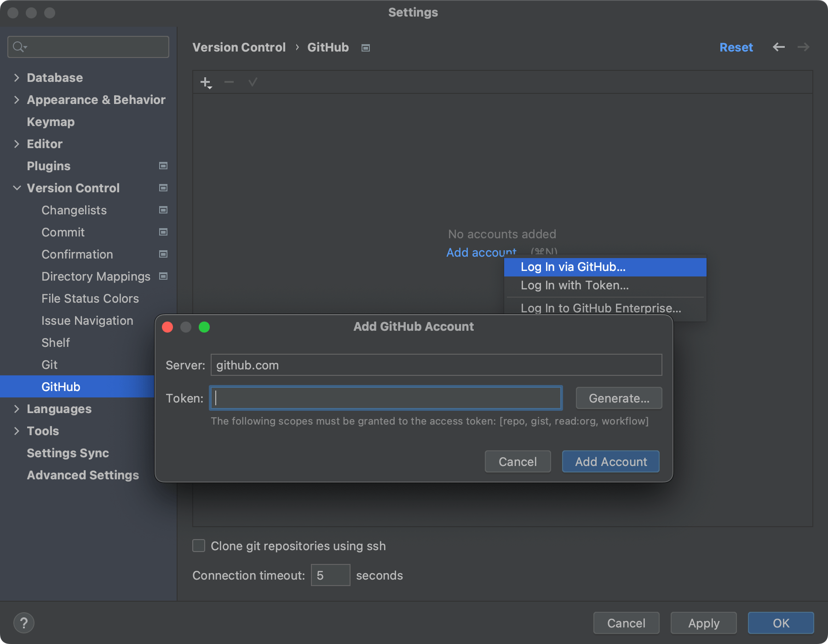Click the back navigation arrow near Reset
This screenshot has width=828, height=644.
778,47
